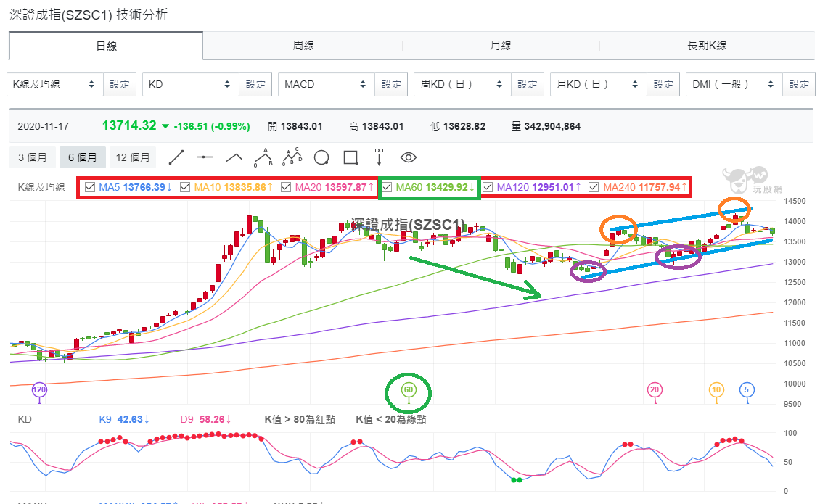Viewport: 820px width, 504px height.
Task: Click the K值 < 20為綠點 legend
Action: pos(390,419)
